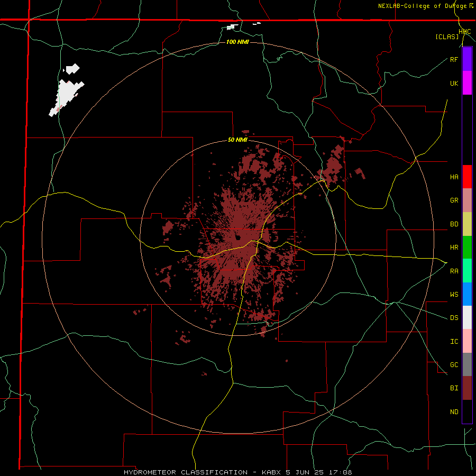Click the GC gray legend swatch
Viewport: 476px width, 476px height.
click(x=467, y=364)
